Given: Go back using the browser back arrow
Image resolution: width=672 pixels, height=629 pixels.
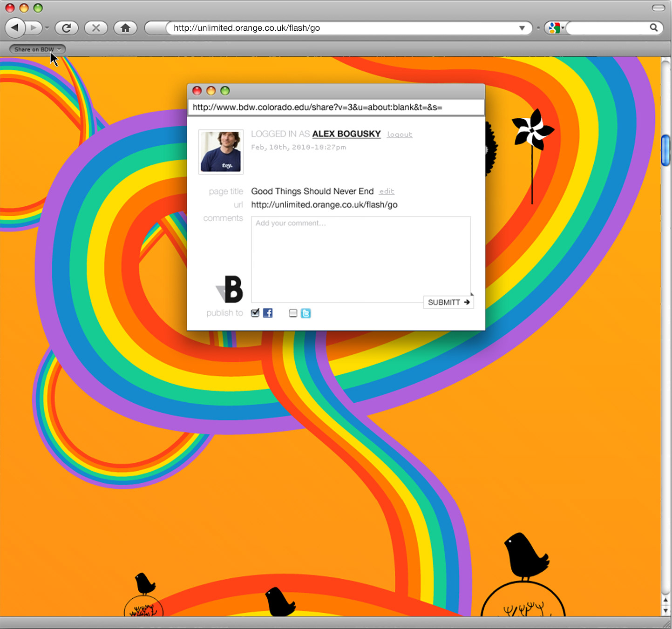Looking at the screenshot, I should pos(15,28).
